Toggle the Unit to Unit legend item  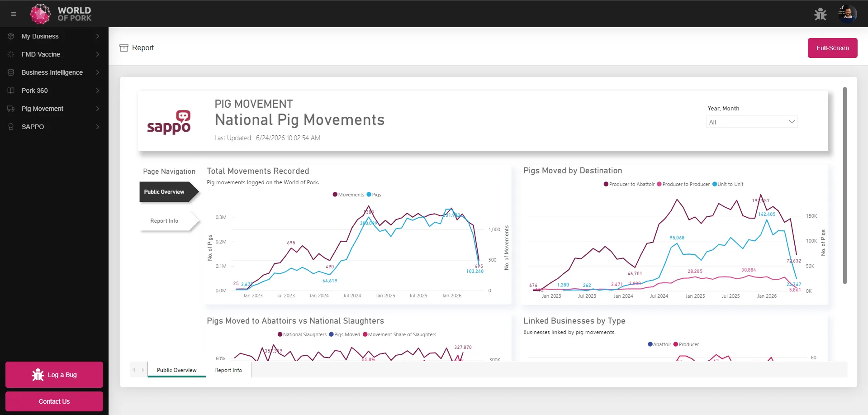click(728, 184)
